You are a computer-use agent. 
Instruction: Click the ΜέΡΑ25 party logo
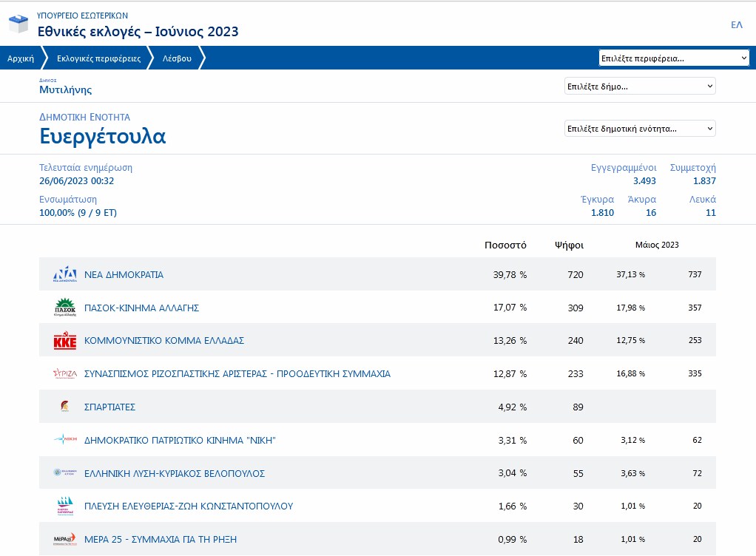65,539
